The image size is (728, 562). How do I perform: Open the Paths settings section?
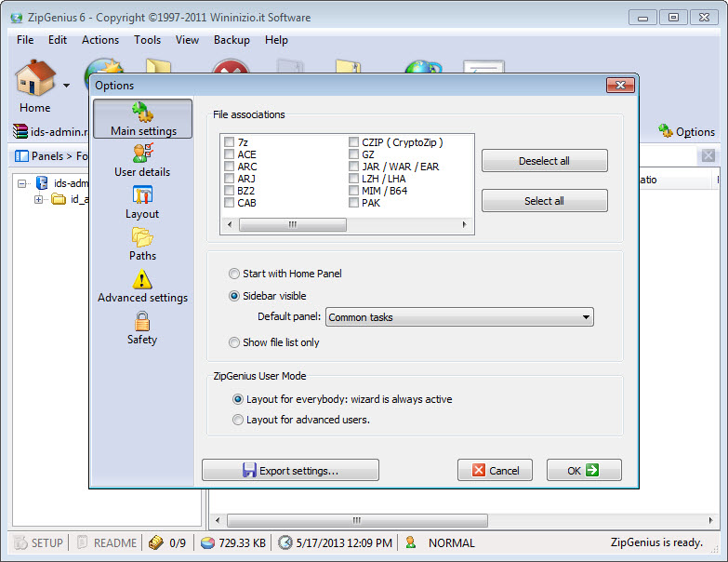[142, 245]
